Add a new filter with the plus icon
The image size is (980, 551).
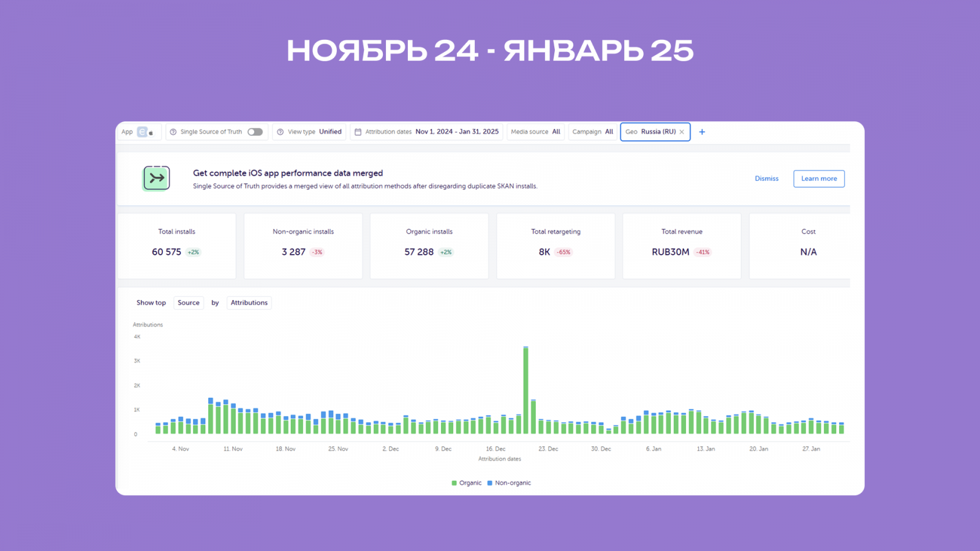[702, 132]
